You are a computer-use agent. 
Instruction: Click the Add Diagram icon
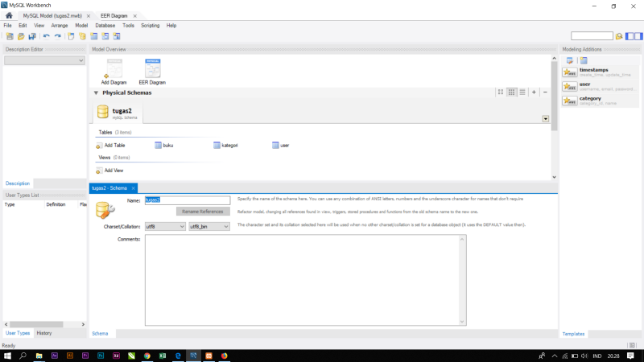coord(114,70)
